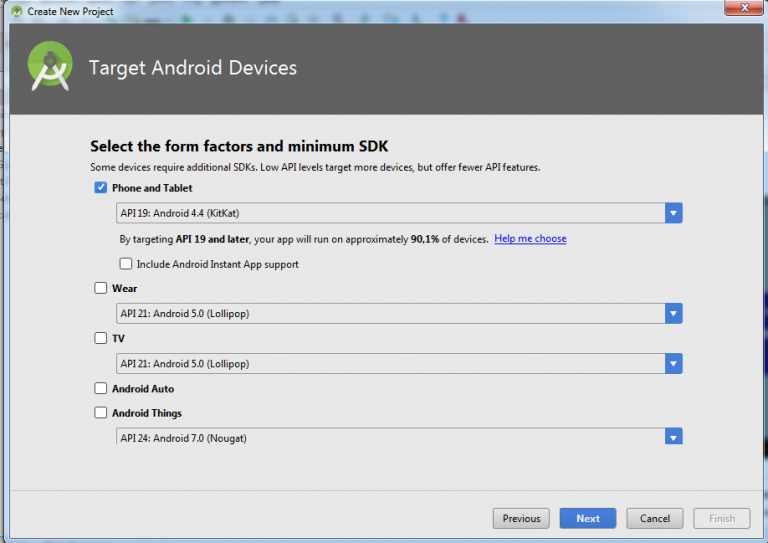Click the Cancel button
Screen dimensions: 768x543
655,518
